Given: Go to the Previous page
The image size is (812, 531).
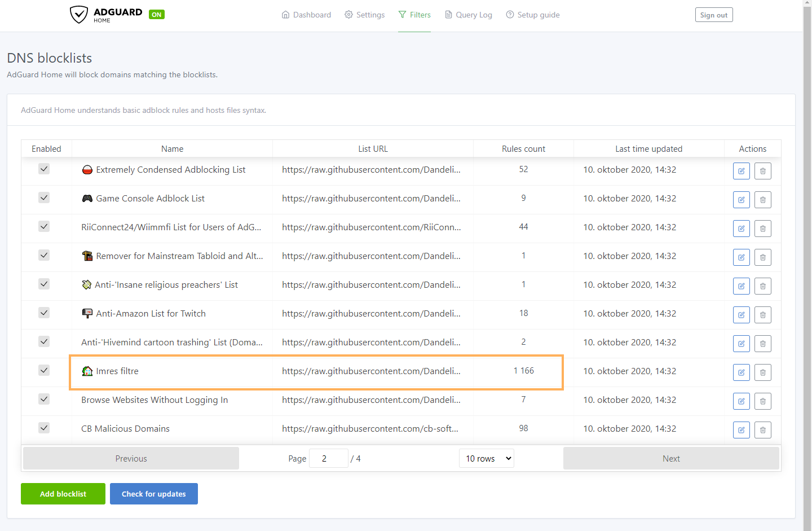Looking at the screenshot, I should coord(131,458).
